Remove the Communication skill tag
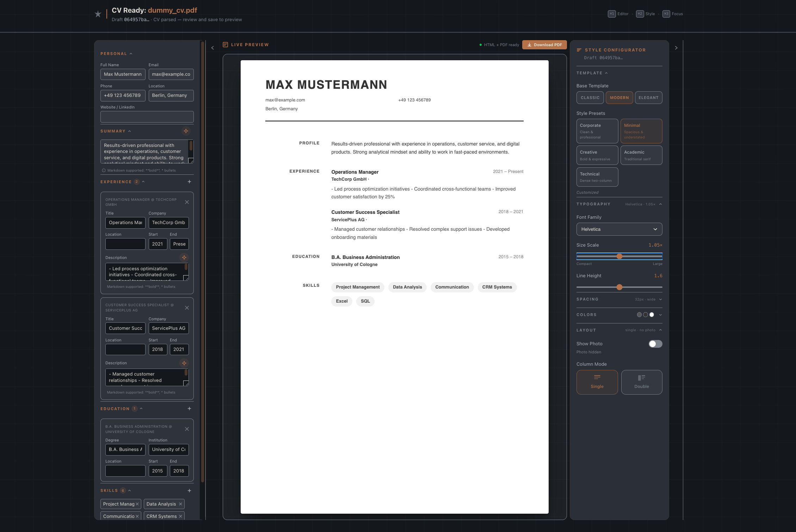The image size is (796, 532). point(137,516)
